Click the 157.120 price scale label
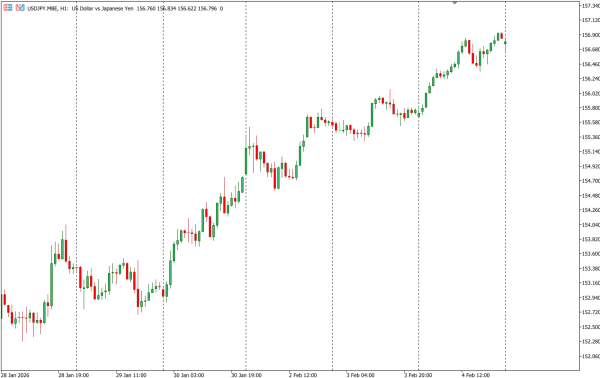Image resolution: width=600 pixels, height=378 pixels. pyautogui.click(x=591, y=20)
